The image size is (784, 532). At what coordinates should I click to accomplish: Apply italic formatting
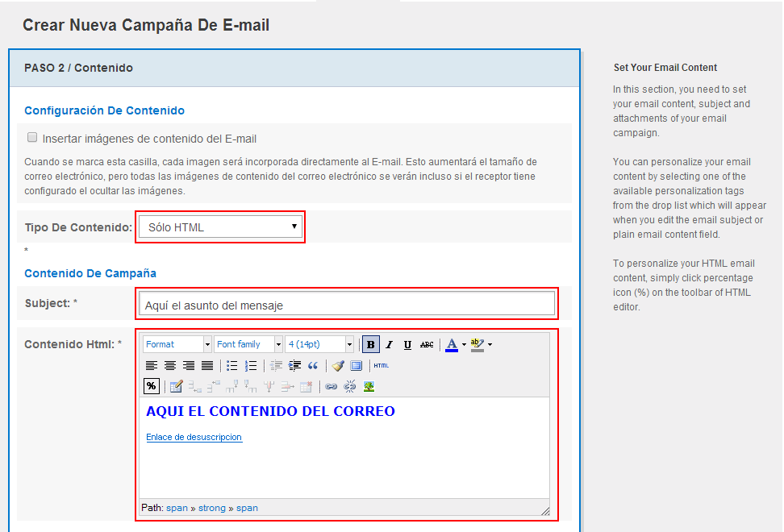pyautogui.click(x=389, y=345)
